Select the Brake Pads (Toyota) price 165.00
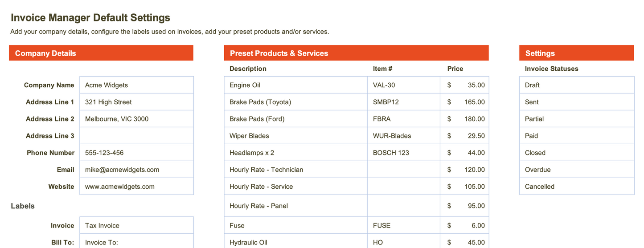Image resolution: width=644 pixels, height=248 pixels. pyautogui.click(x=464, y=102)
